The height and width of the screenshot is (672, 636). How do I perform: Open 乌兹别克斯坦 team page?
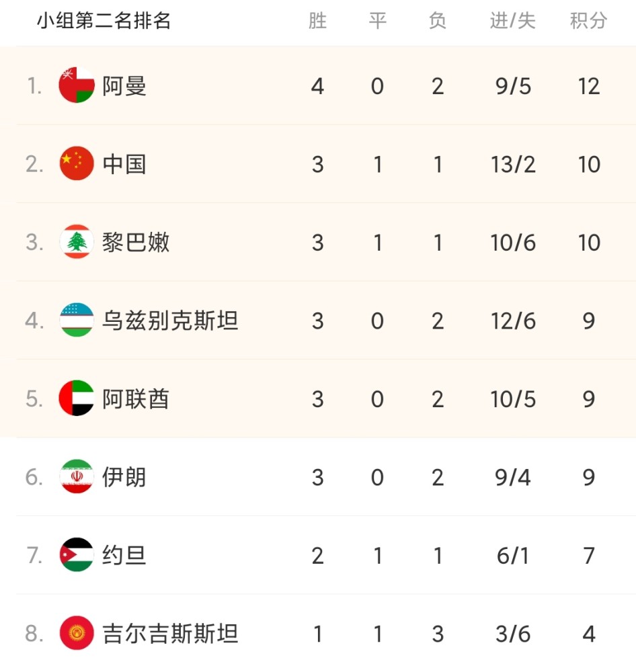pos(170,321)
